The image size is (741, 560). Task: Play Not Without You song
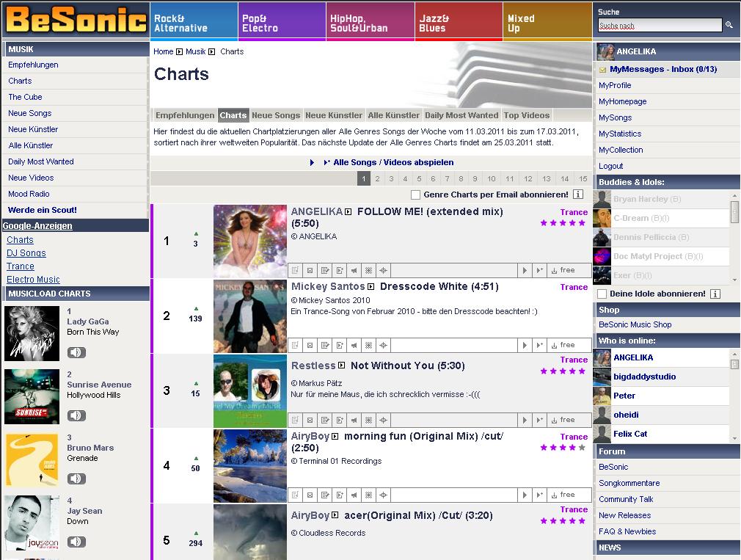[x=525, y=420]
